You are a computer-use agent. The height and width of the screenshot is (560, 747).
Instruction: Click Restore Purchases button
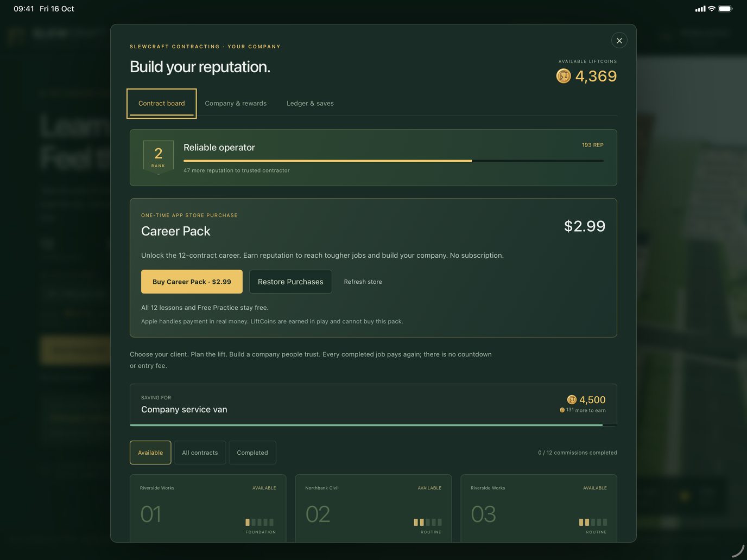[x=290, y=282]
